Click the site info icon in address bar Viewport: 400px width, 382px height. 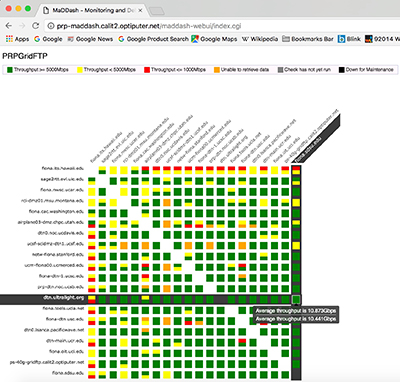(x=51, y=26)
